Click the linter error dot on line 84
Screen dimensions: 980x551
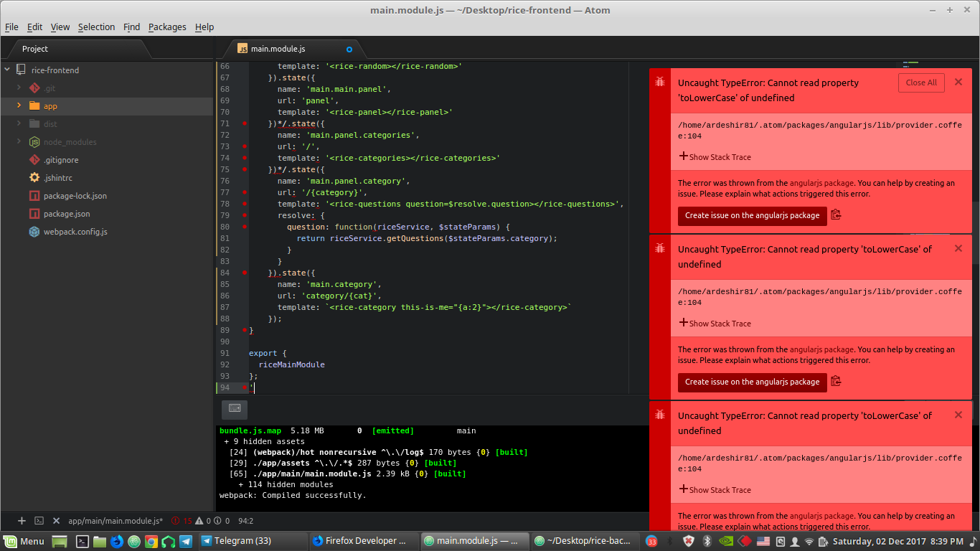click(x=245, y=273)
